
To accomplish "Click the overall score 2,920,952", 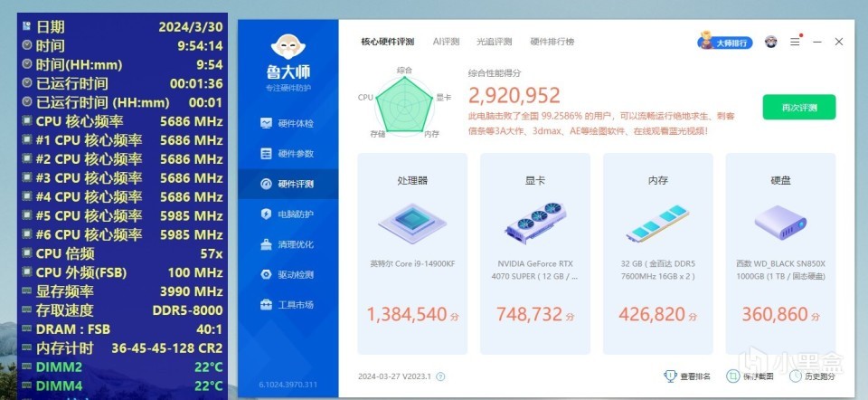I will point(514,96).
